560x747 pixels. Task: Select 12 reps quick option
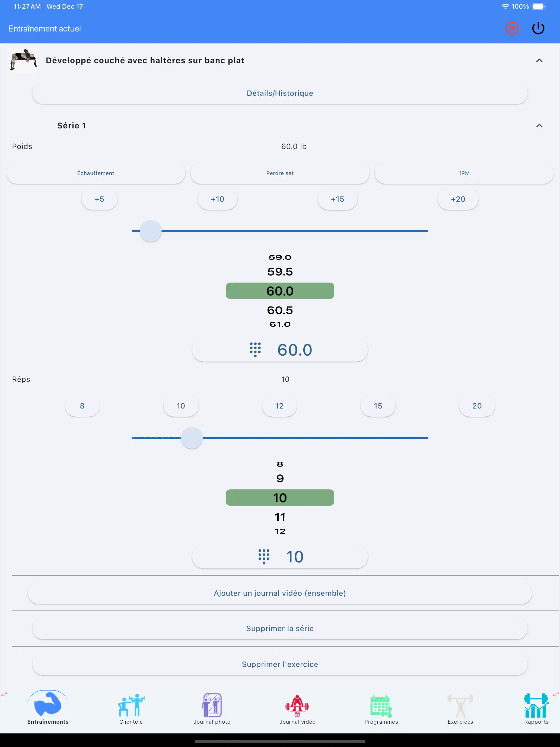pyautogui.click(x=279, y=406)
